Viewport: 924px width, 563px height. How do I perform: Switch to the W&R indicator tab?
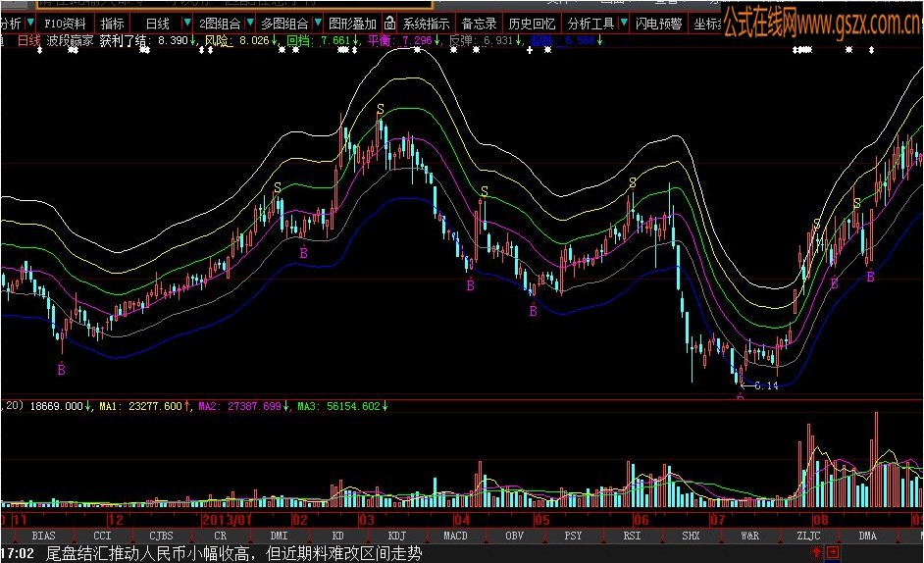coord(749,536)
